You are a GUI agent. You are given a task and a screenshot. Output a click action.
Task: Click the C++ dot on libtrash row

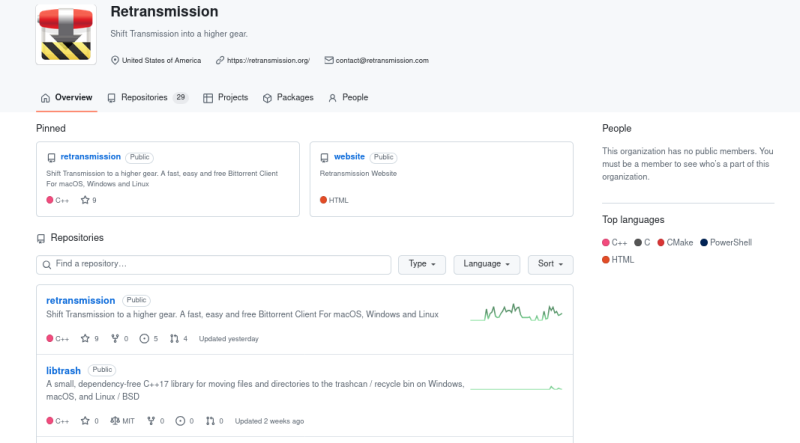(49, 421)
